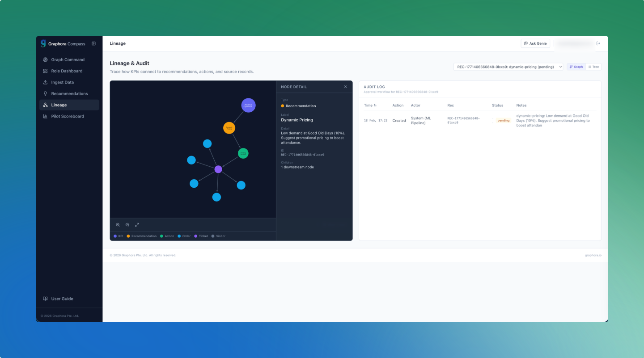Screen dimensions: 644x358
Task: Collapse the sidebar with the panel icon
Action: (93, 44)
